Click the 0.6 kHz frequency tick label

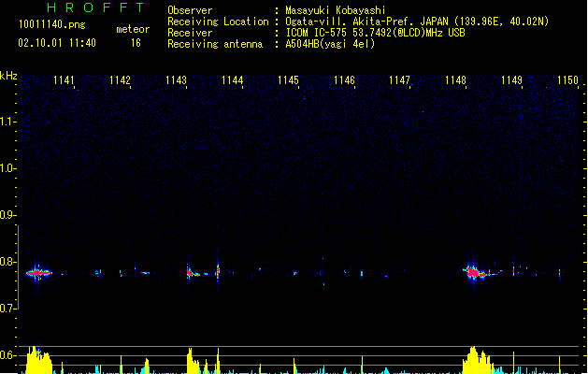(7, 355)
